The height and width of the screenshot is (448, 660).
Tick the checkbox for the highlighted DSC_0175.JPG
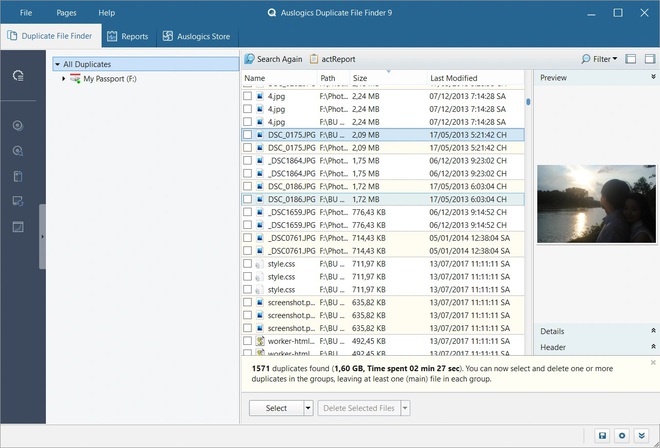(x=248, y=133)
